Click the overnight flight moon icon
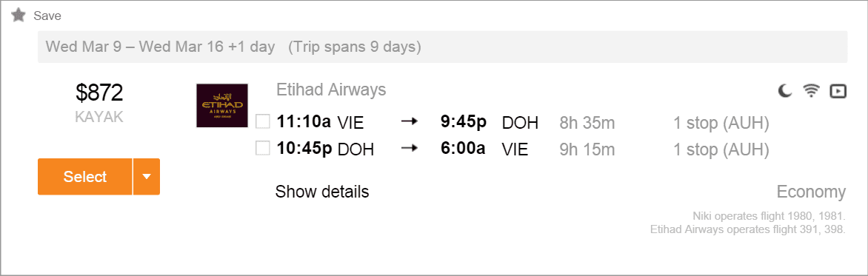 [x=784, y=91]
